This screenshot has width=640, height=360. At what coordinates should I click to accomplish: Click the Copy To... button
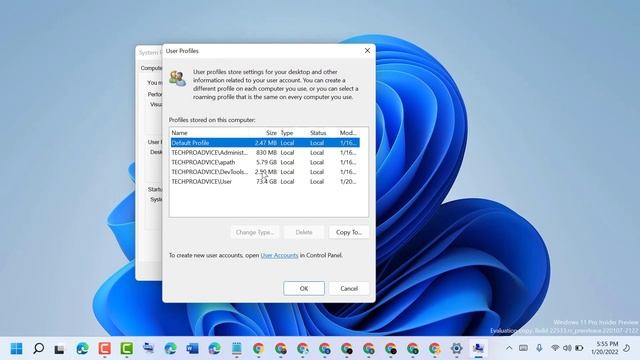point(349,232)
